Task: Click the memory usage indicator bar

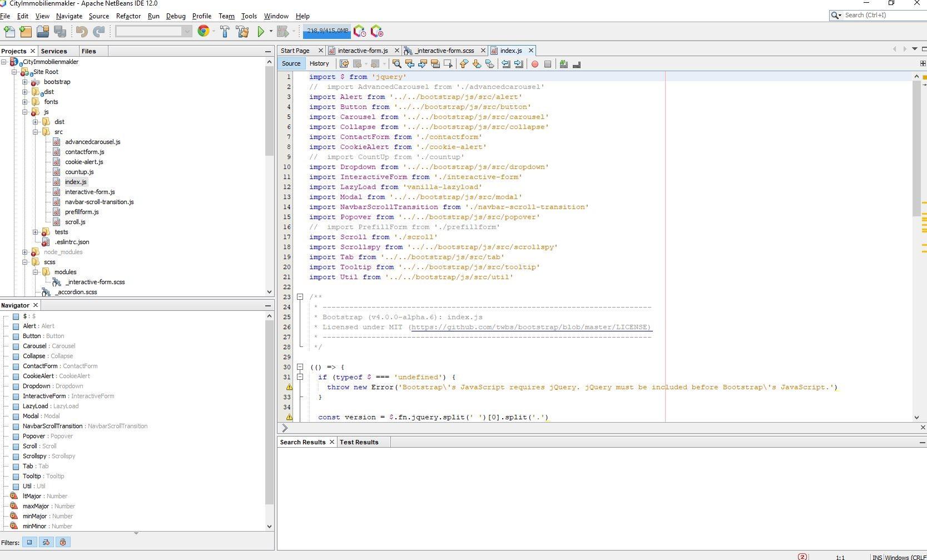Action: (327, 31)
